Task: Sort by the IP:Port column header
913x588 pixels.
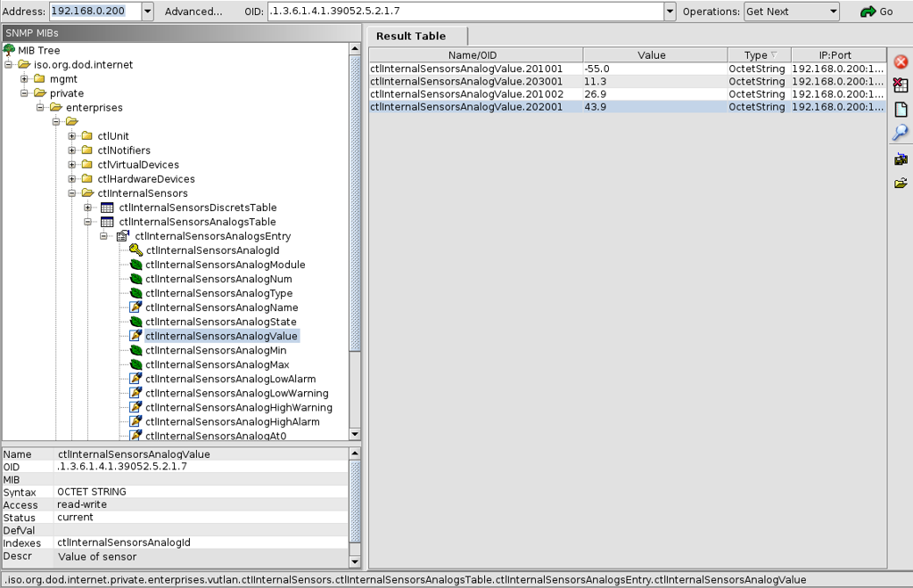Action: click(x=838, y=55)
